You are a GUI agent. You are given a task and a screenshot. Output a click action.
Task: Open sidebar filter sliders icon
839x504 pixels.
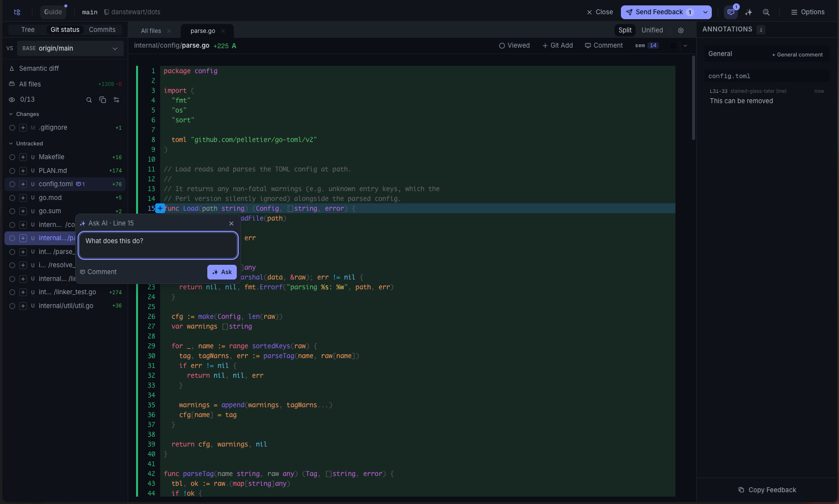click(116, 100)
